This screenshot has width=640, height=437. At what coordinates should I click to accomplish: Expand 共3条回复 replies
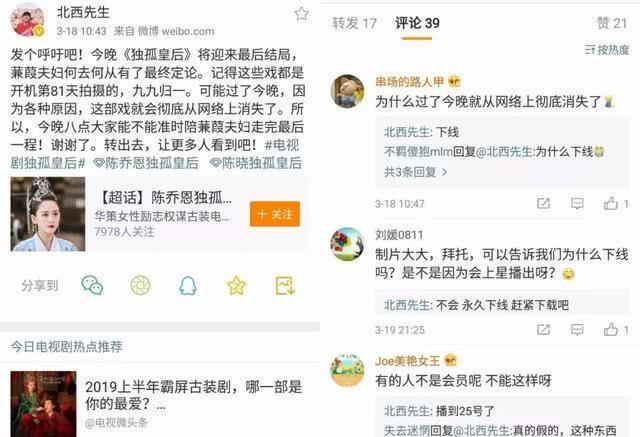(x=416, y=172)
